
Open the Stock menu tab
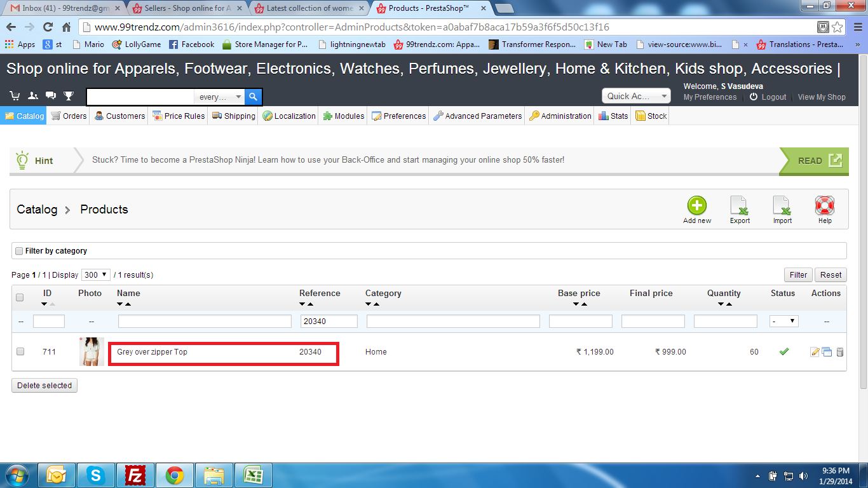click(x=651, y=116)
